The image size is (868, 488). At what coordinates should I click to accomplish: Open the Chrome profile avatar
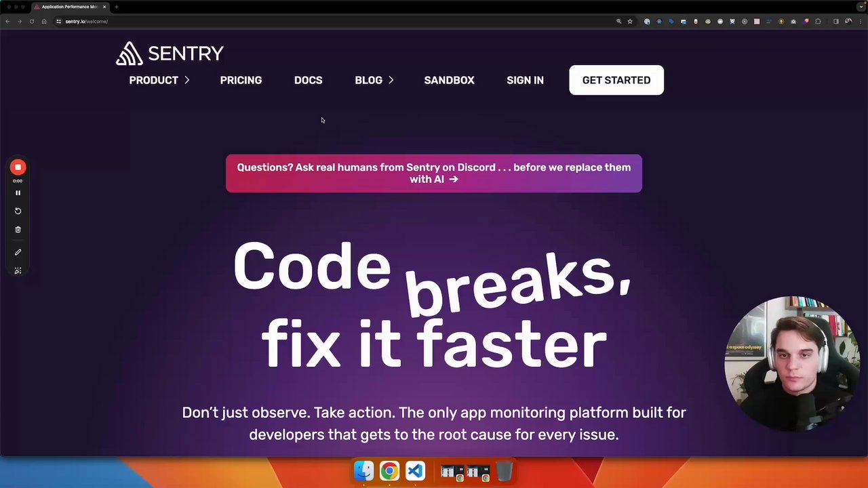[848, 22]
